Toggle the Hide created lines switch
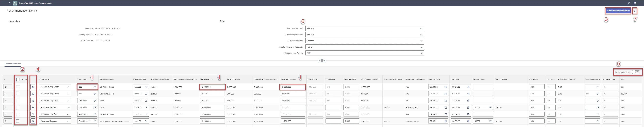 [x=635, y=72]
